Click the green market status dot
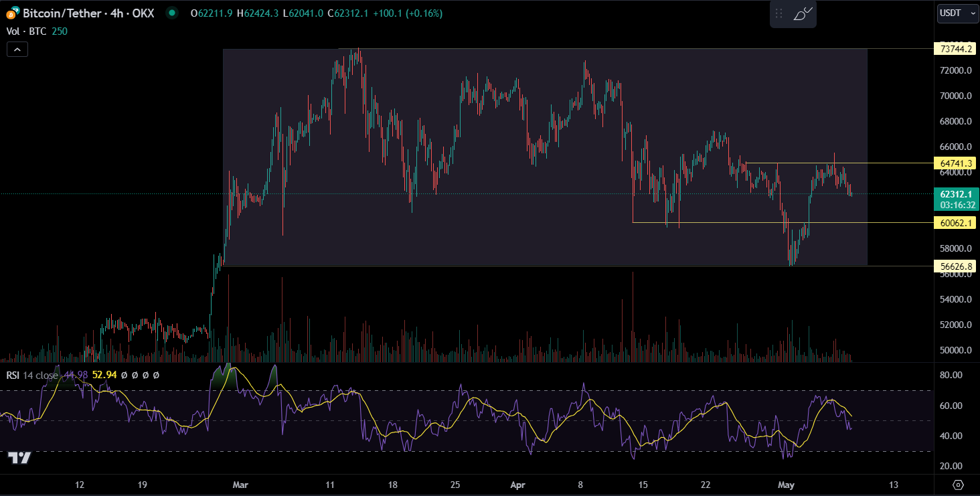The image size is (980, 496). 172,13
